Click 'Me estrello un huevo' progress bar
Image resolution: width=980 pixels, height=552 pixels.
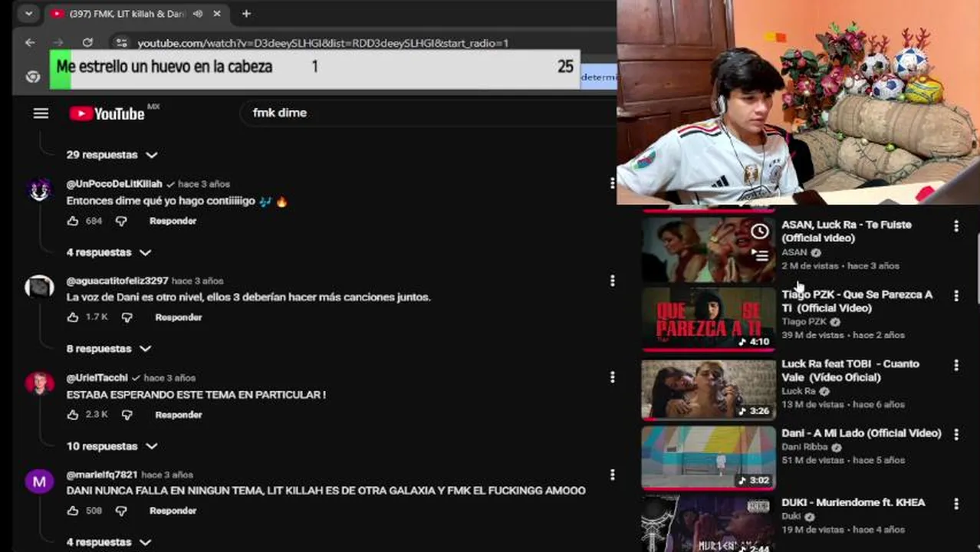coord(315,69)
